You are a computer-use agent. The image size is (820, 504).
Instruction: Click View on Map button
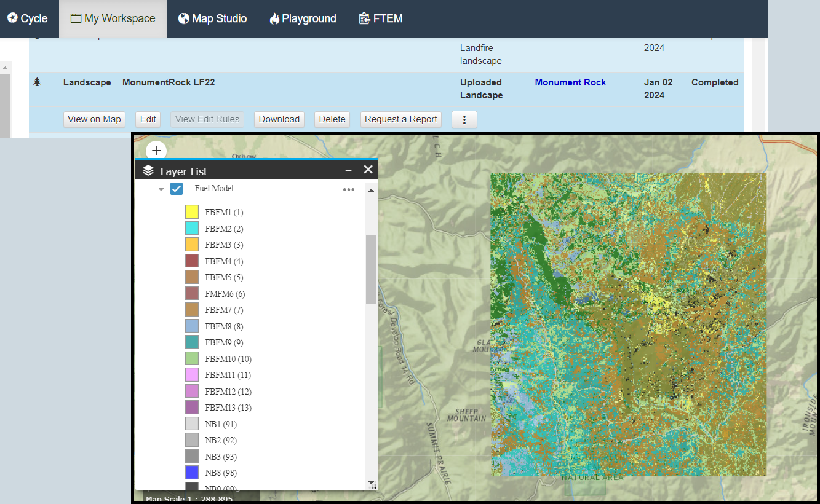(x=95, y=119)
